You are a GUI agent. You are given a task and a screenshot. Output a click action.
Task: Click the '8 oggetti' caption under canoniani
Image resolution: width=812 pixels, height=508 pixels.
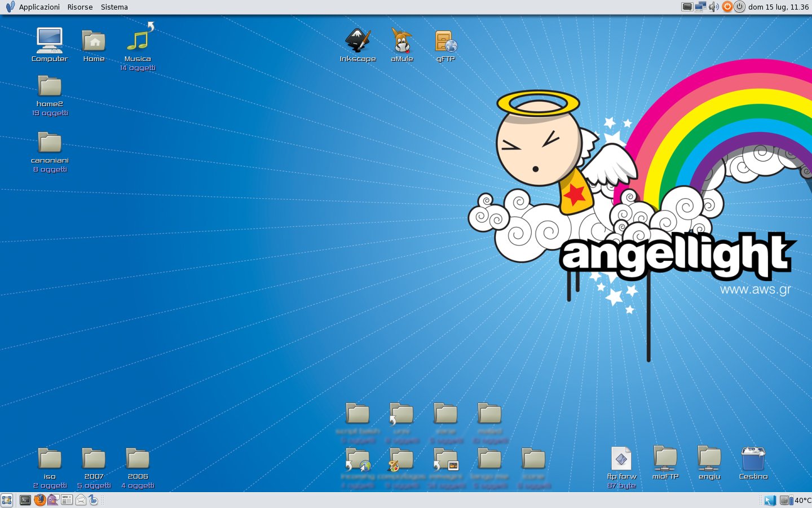coord(50,169)
